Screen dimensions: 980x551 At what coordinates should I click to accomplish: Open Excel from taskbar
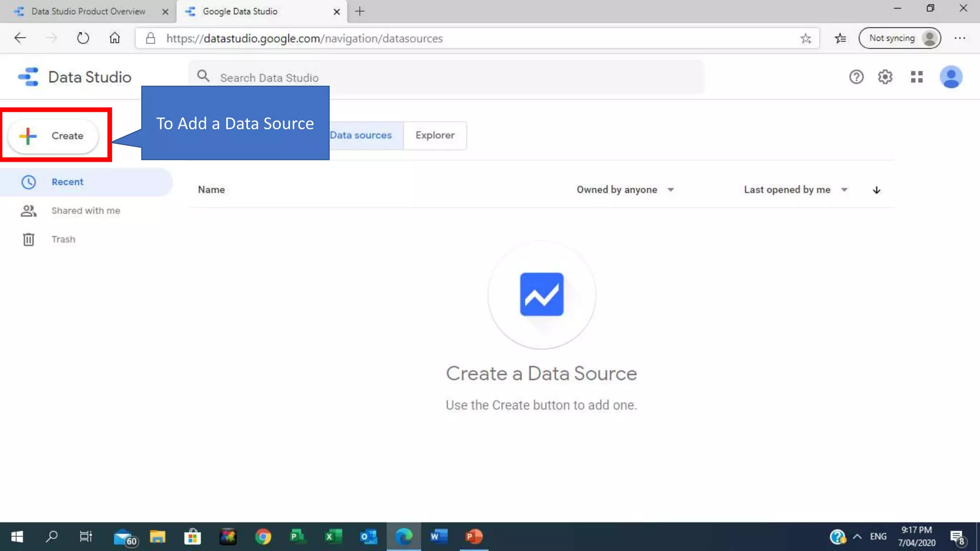tap(333, 537)
